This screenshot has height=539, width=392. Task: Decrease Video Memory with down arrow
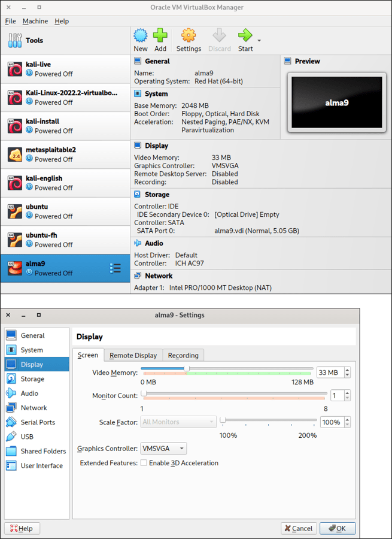click(x=347, y=375)
